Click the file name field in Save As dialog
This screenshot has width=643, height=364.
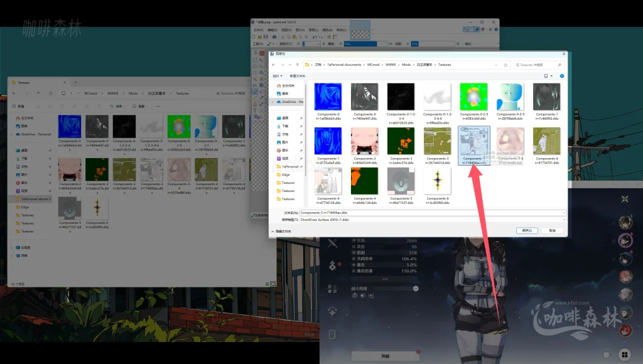[433, 213]
